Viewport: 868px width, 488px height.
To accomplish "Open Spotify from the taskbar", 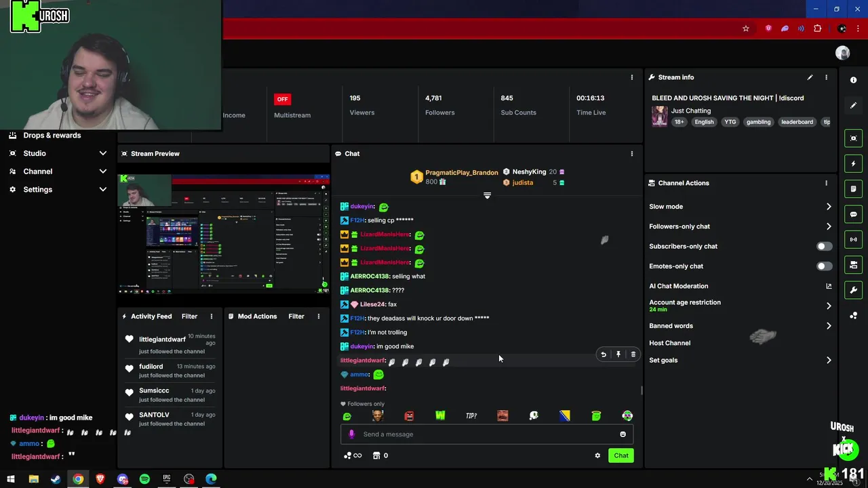I will tap(144, 479).
